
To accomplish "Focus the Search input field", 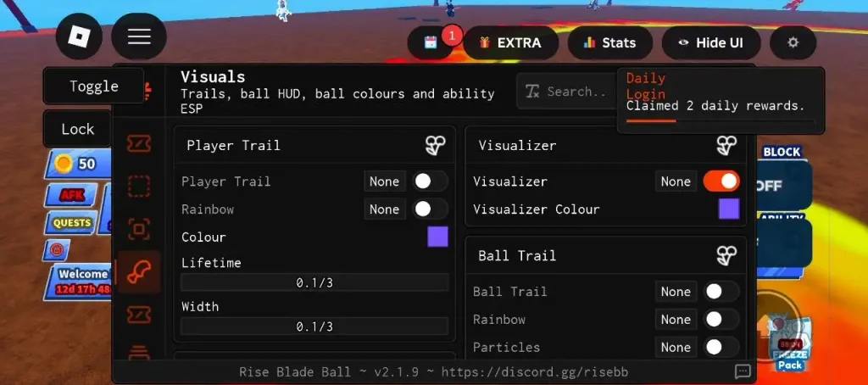I will point(567,92).
